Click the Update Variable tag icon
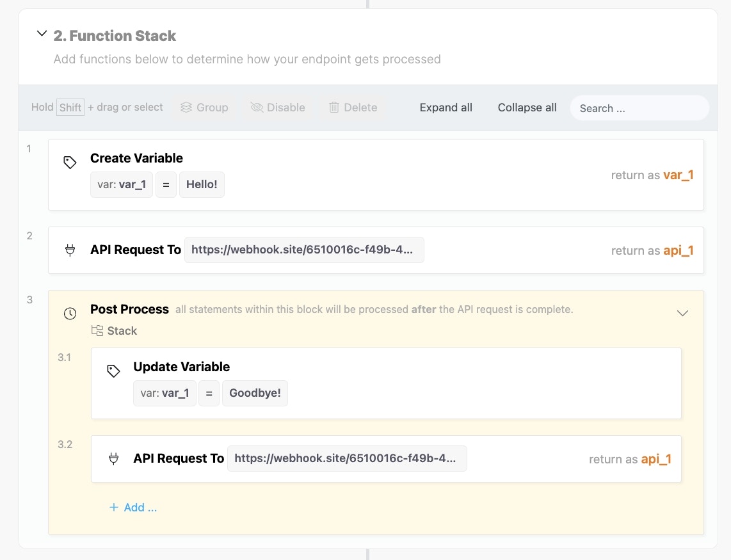 pos(113,371)
